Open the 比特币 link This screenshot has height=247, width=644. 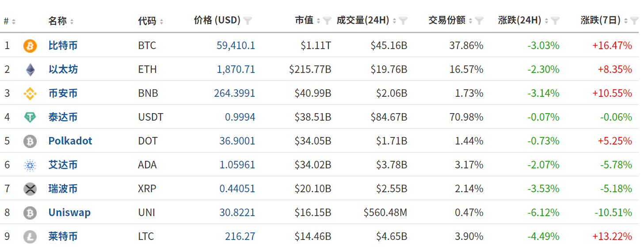pos(63,46)
